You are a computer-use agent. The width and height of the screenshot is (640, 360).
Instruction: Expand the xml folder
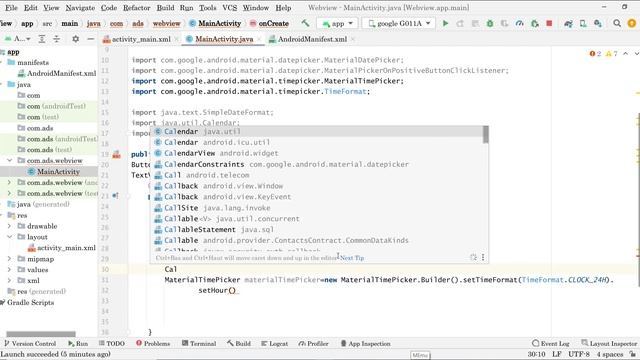pyautogui.click(x=10, y=280)
